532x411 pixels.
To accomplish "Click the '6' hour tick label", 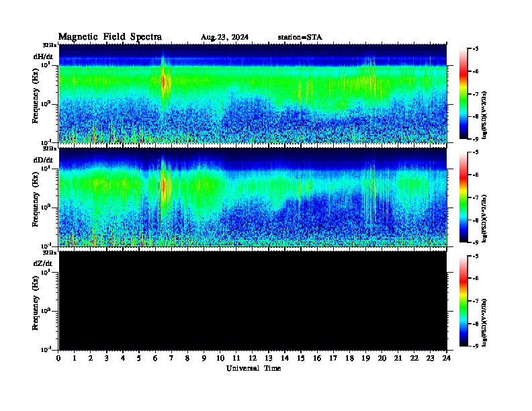I will 156,358.
